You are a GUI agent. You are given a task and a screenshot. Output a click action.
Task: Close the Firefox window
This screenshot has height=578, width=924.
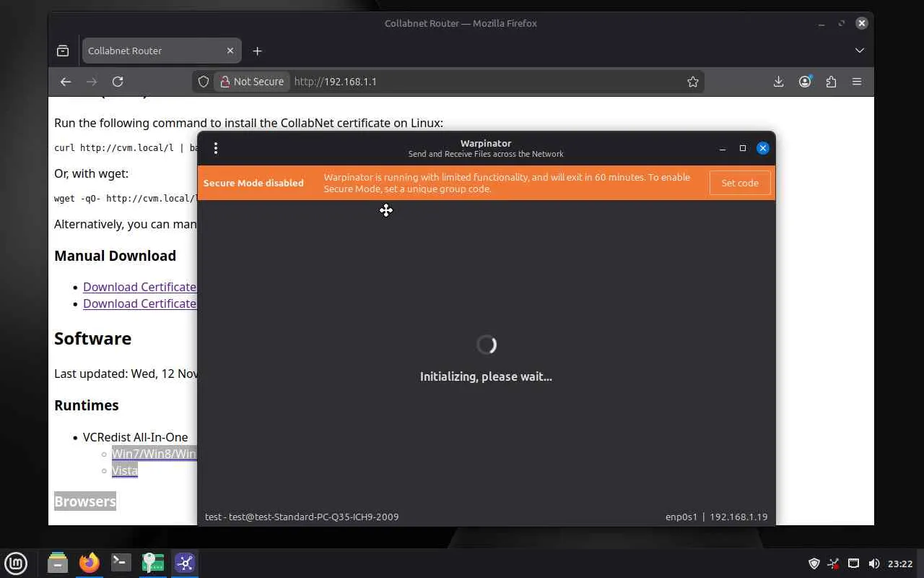861,23
